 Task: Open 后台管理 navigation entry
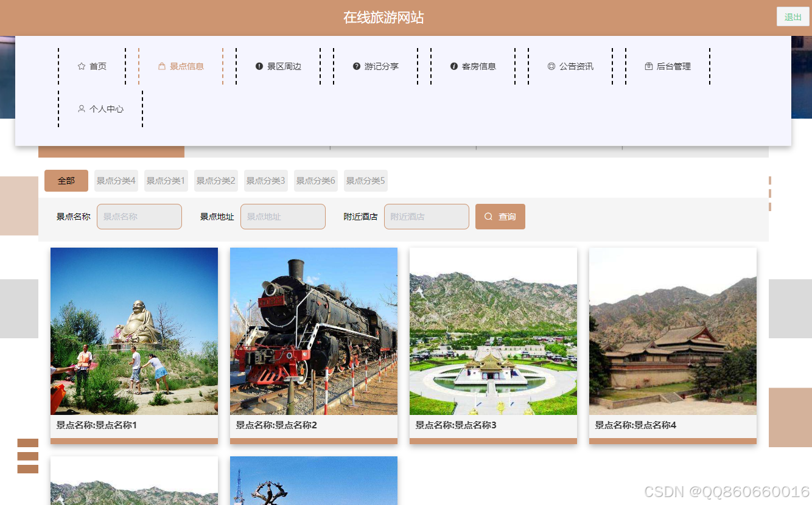click(x=668, y=66)
